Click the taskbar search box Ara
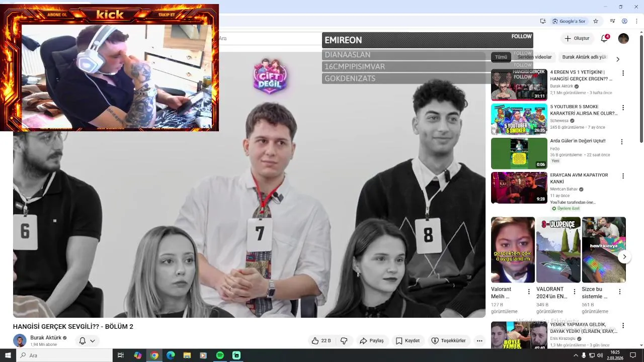Viewport: 644px width, 362px height. 64,355
